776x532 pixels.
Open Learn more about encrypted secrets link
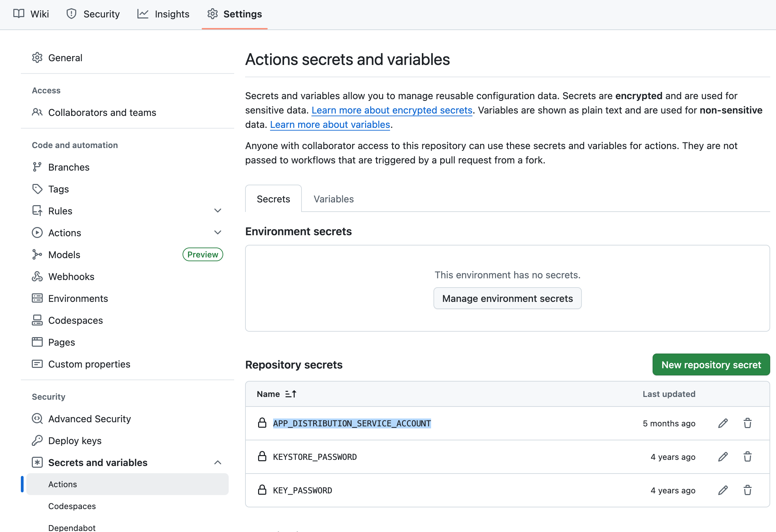click(392, 110)
